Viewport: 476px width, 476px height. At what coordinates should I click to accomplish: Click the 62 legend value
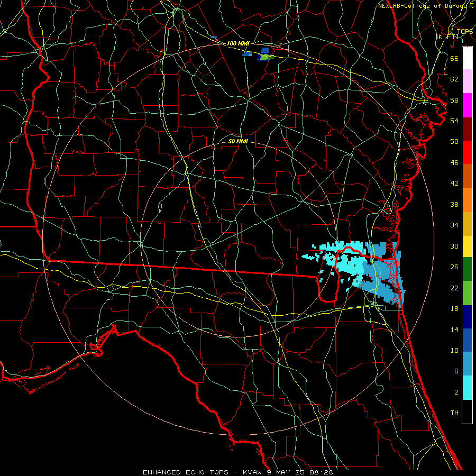click(x=454, y=79)
